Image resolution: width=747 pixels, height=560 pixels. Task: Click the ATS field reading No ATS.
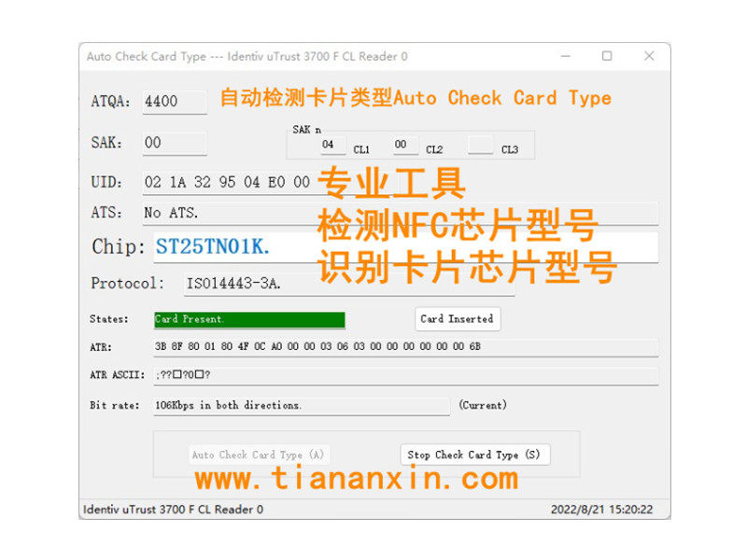[401, 213]
